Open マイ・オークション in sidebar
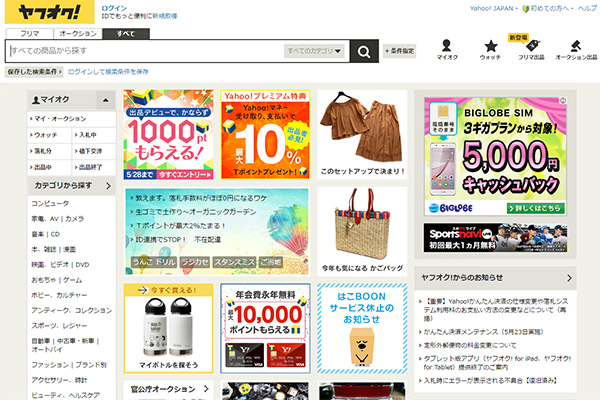The width and height of the screenshot is (600, 400). 72,119
